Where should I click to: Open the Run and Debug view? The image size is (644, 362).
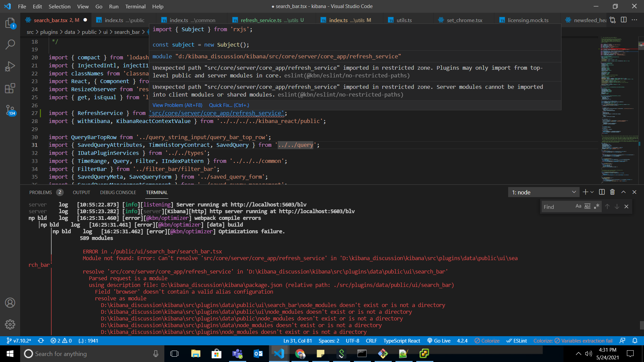point(10,66)
